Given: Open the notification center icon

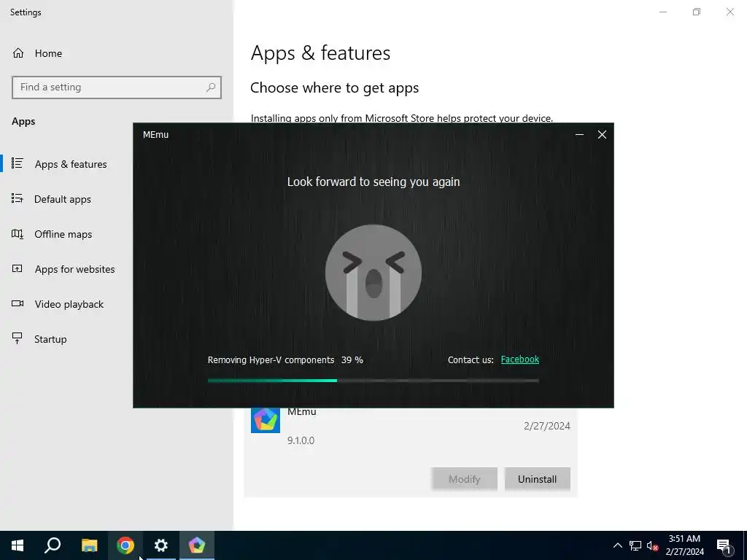Looking at the screenshot, I should click(724, 545).
